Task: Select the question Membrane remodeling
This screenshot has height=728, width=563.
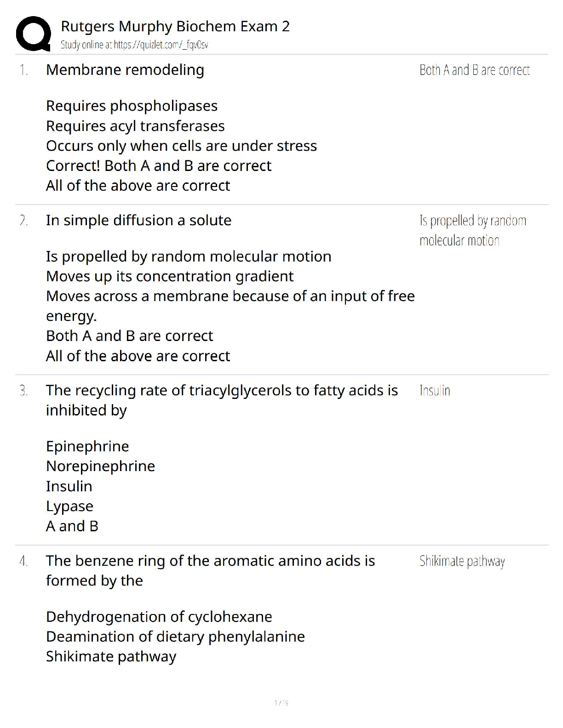Action: tap(125, 70)
